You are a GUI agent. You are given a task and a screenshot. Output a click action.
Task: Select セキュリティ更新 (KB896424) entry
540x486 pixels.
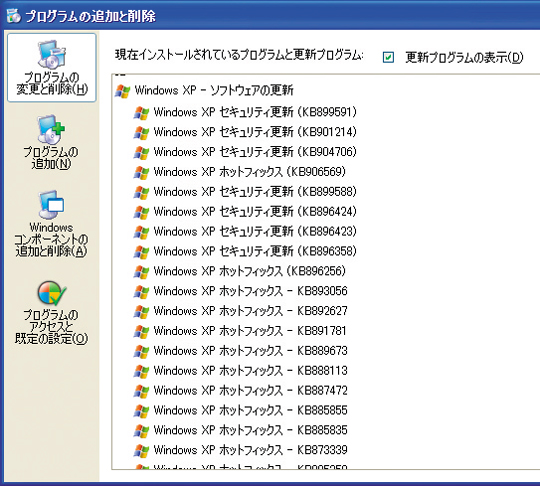pos(255,212)
